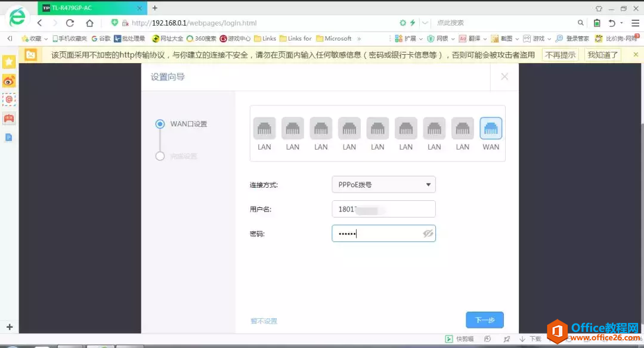644x348 pixels.
Task: Open the browser hamburger menu
Action: click(x=635, y=23)
